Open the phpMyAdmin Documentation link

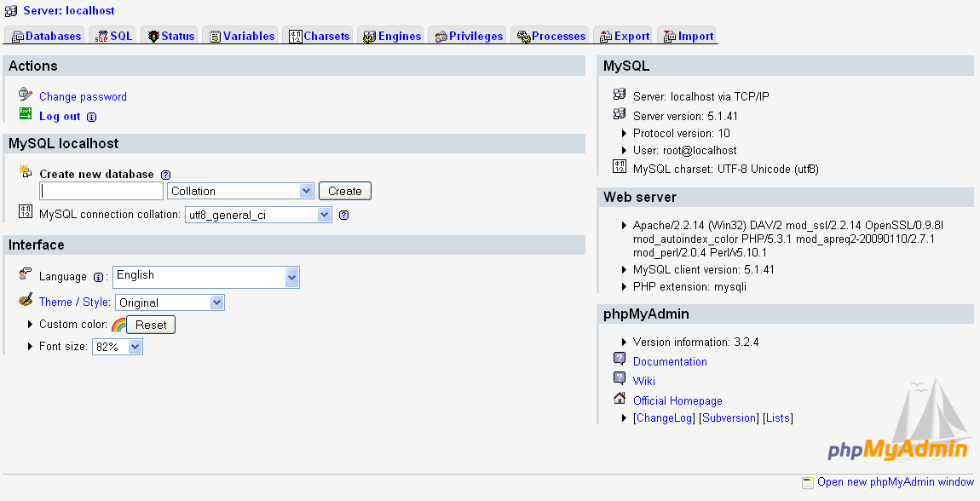(670, 361)
